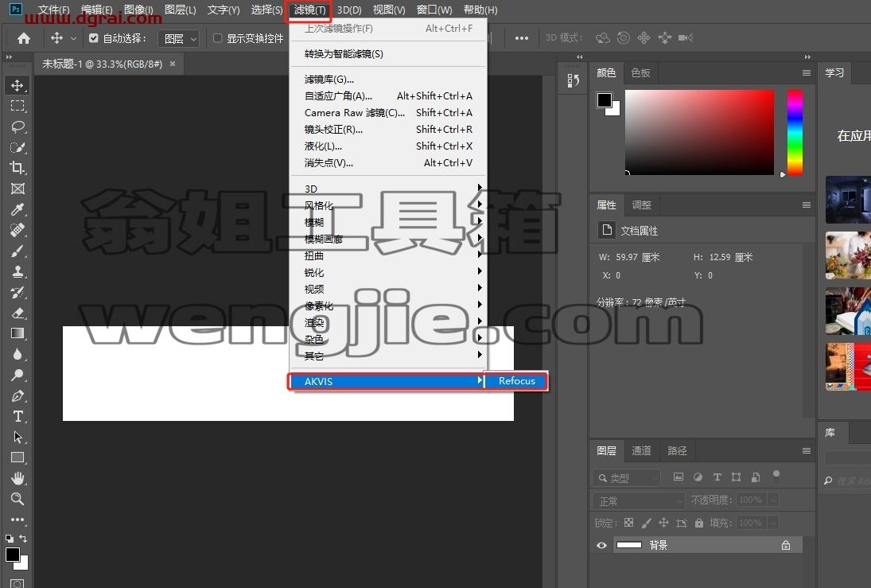Open the Edit Toolbar three-dots icon
Viewport: 871px width, 588px height.
17,520
